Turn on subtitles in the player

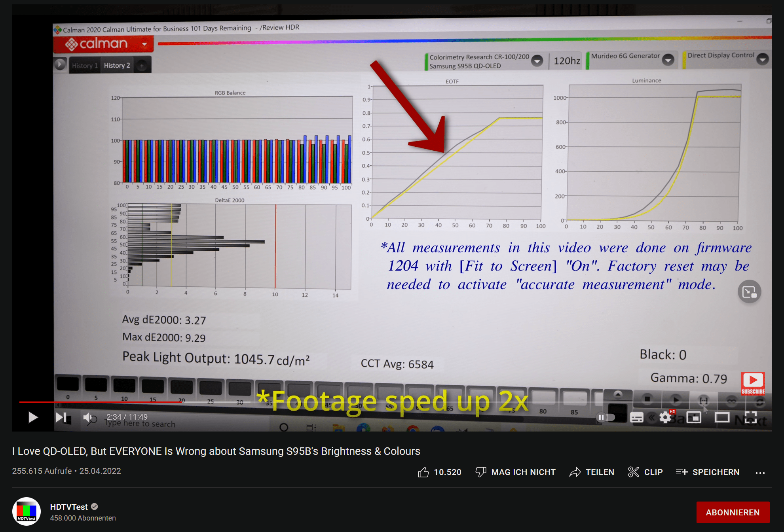[x=636, y=417]
